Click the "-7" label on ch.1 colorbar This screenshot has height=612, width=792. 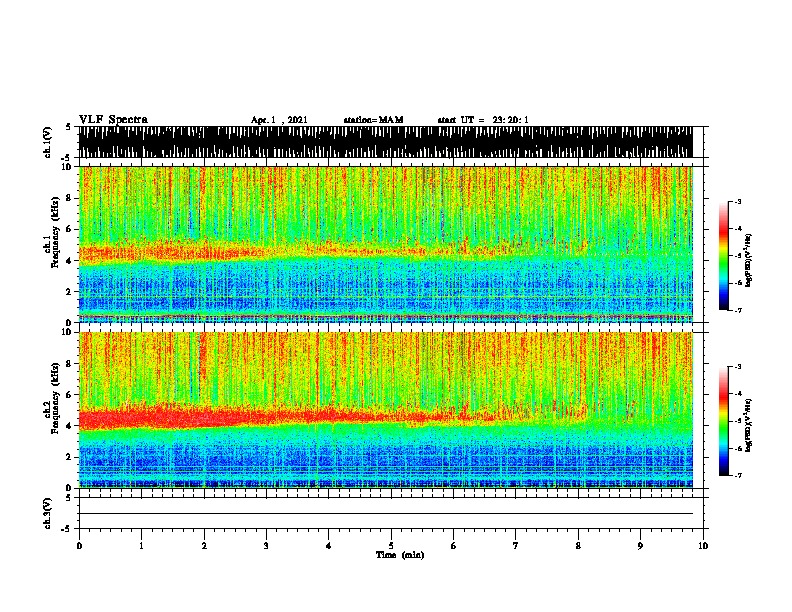[x=737, y=310]
